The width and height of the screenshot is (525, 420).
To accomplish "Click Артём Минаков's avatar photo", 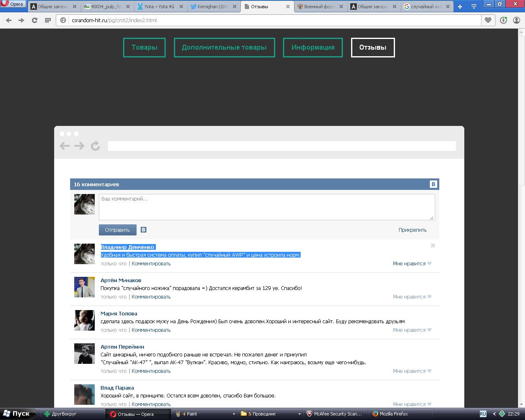I will click(84, 287).
